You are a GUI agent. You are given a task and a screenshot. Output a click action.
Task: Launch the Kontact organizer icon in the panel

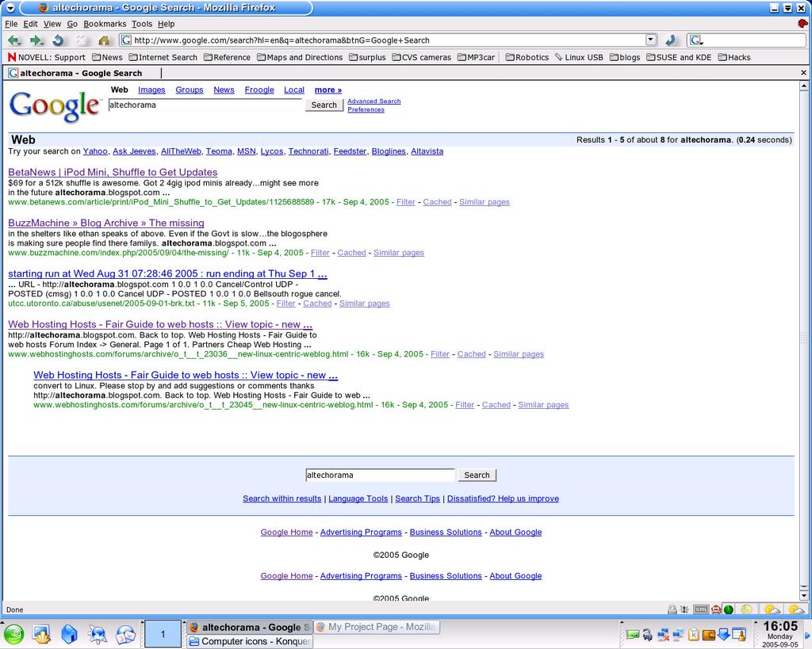(x=125, y=634)
